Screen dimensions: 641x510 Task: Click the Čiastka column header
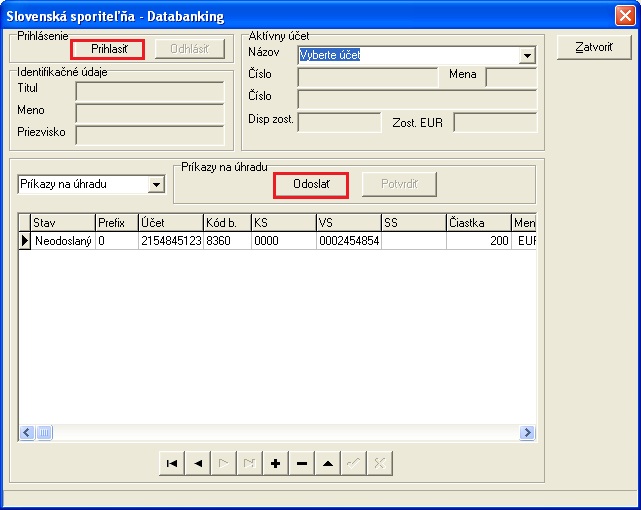pos(479,223)
